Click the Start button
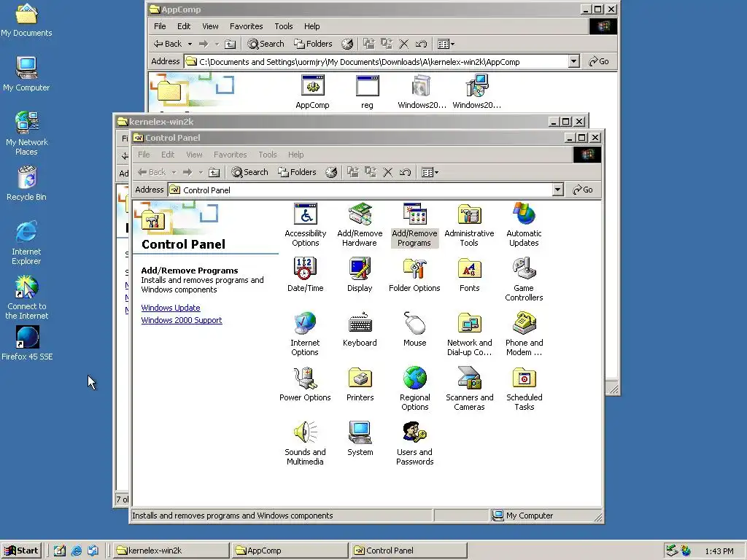The width and height of the screenshot is (747, 560). (21, 551)
